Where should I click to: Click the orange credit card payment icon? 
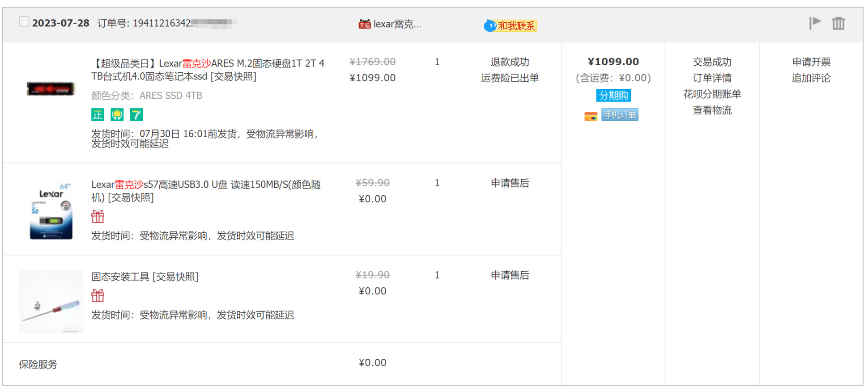pos(591,116)
